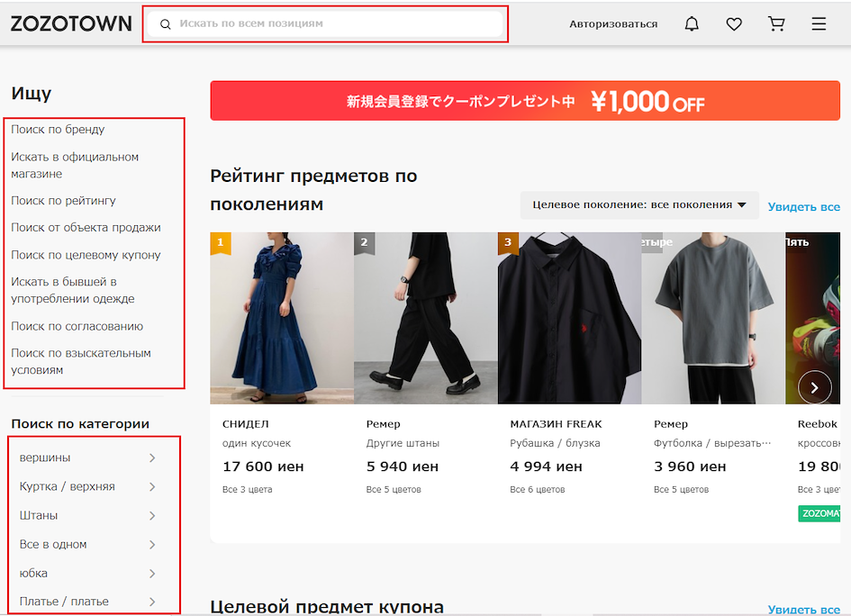Click 'один кусочек' category text

point(257,443)
